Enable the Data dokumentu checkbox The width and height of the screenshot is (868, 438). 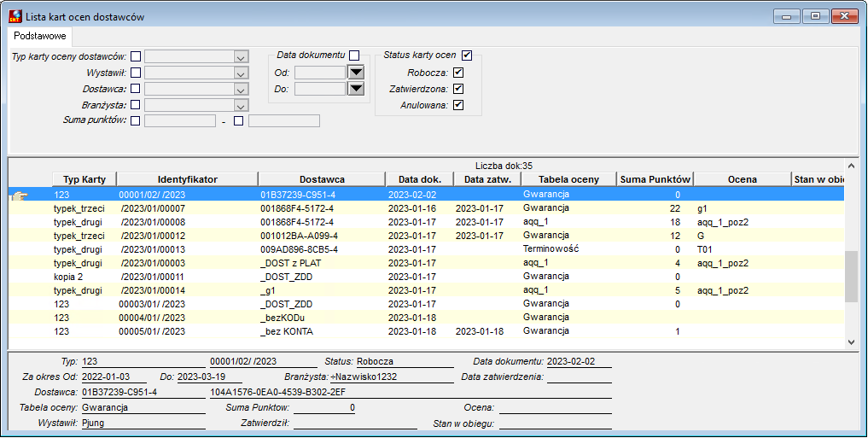[x=354, y=55]
